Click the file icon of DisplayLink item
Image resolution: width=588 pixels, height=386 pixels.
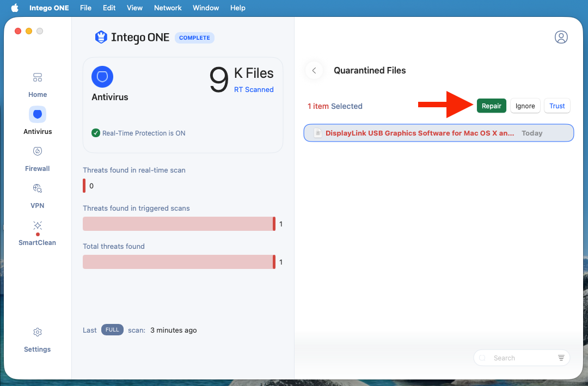317,133
